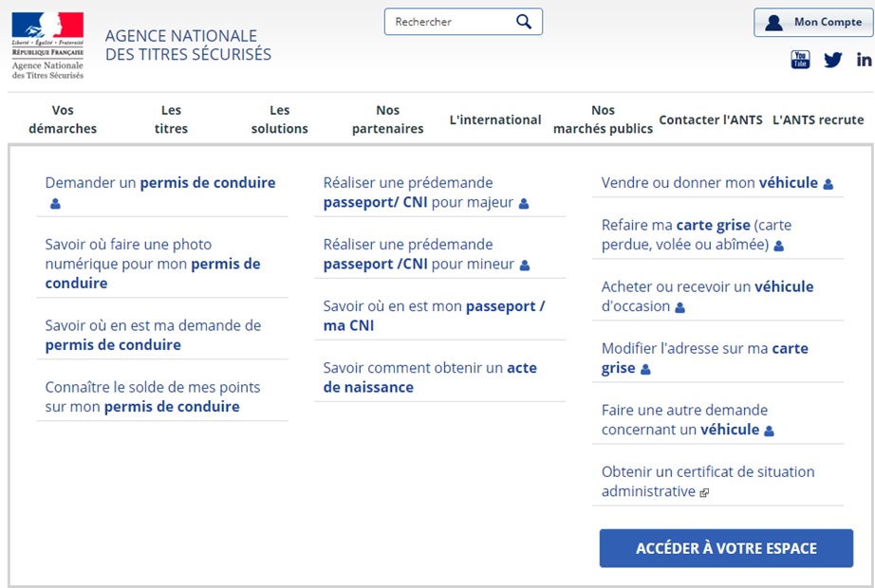Open the ANTS Twitter page icon
Screen dimensions: 875x588
(832, 60)
